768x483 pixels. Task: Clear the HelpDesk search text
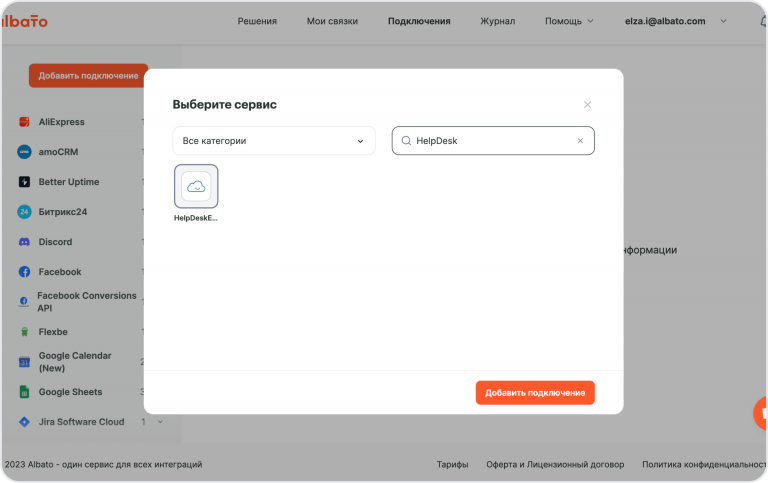pos(580,141)
